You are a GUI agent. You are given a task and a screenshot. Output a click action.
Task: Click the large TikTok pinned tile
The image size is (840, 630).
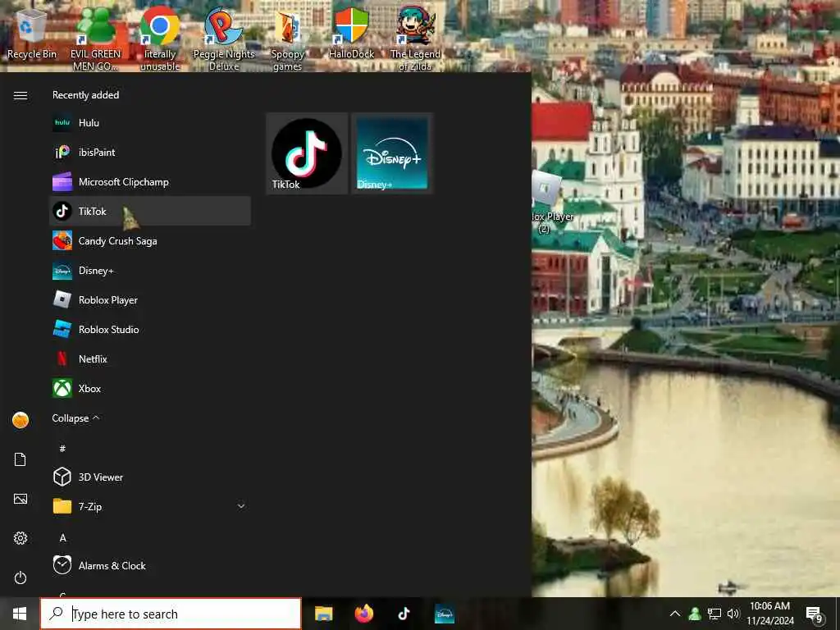click(307, 153)
